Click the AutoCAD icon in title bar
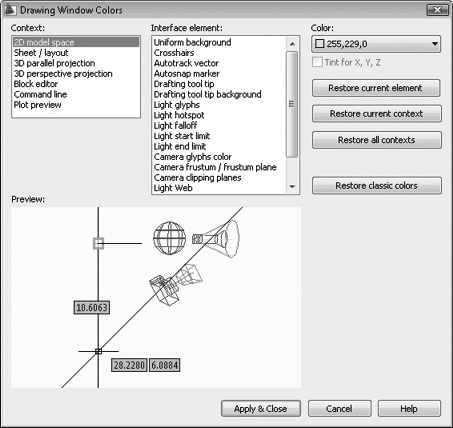 (10, 10)
